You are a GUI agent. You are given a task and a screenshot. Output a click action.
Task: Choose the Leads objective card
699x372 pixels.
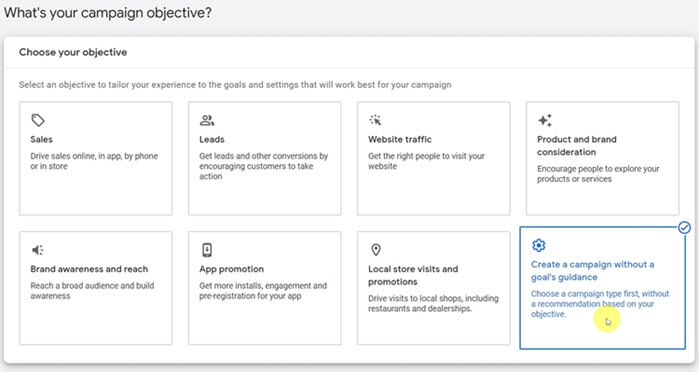[x=265, y=158]
